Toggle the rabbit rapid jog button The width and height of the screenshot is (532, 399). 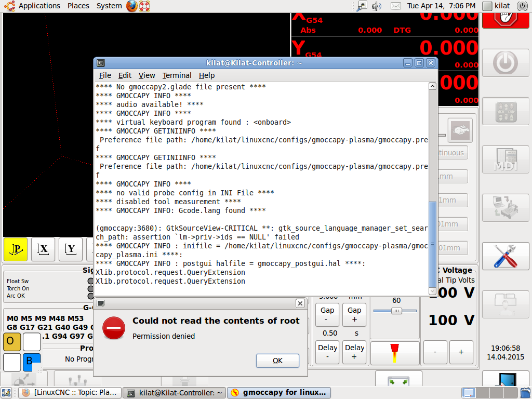point(460,130)
